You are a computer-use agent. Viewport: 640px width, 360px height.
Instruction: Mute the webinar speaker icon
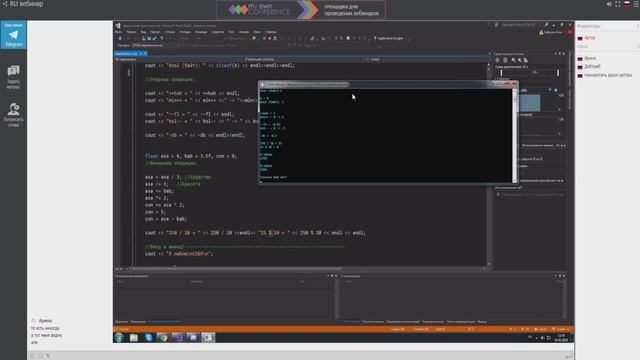point(609,4)
